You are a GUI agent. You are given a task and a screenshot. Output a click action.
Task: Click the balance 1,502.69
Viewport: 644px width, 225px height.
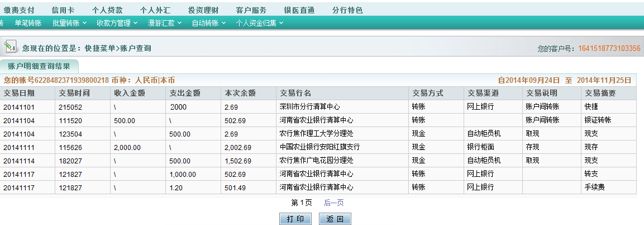(x=238, y=161)
